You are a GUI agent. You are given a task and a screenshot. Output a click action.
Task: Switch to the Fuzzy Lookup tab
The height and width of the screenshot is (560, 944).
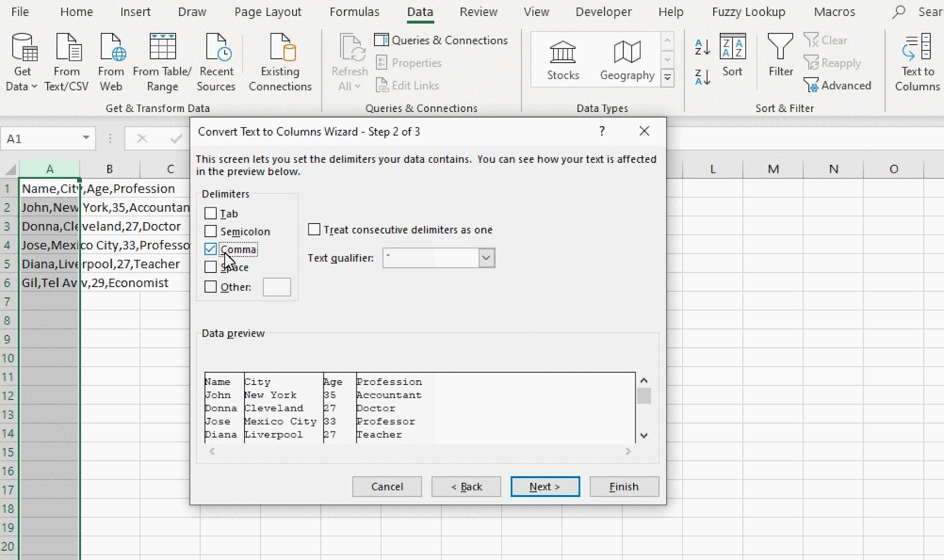748,12
